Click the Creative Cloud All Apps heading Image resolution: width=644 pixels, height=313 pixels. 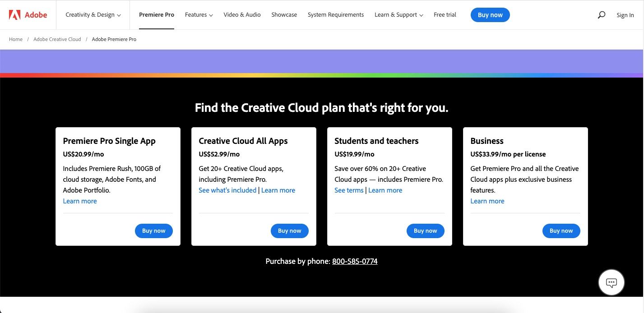pos(243,141)
